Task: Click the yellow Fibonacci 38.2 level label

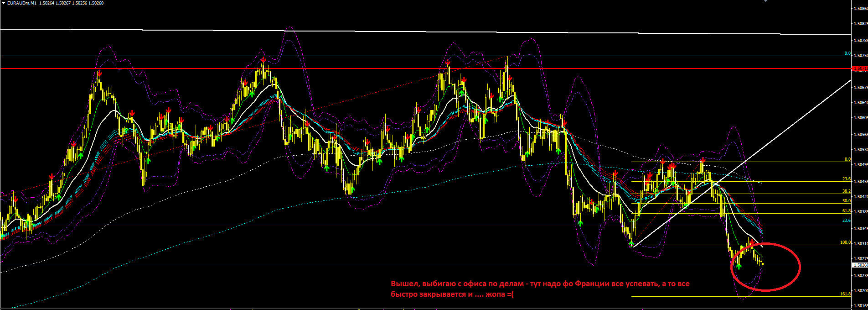Action: 846,191
